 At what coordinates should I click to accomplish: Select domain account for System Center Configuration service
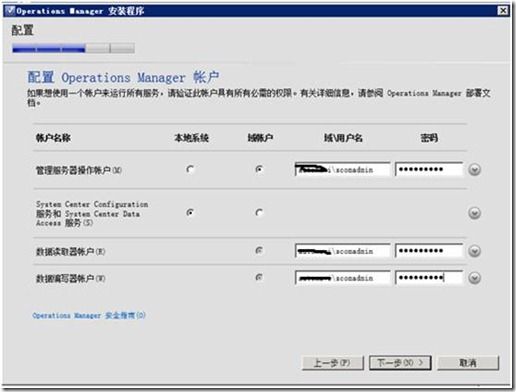pyautogui.click(x=259, y=212)
